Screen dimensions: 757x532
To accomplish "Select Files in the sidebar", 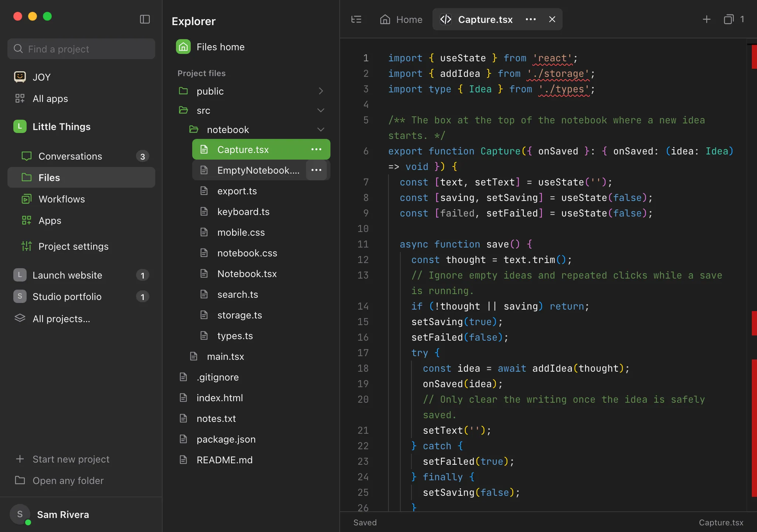I will tap(81, 178).
